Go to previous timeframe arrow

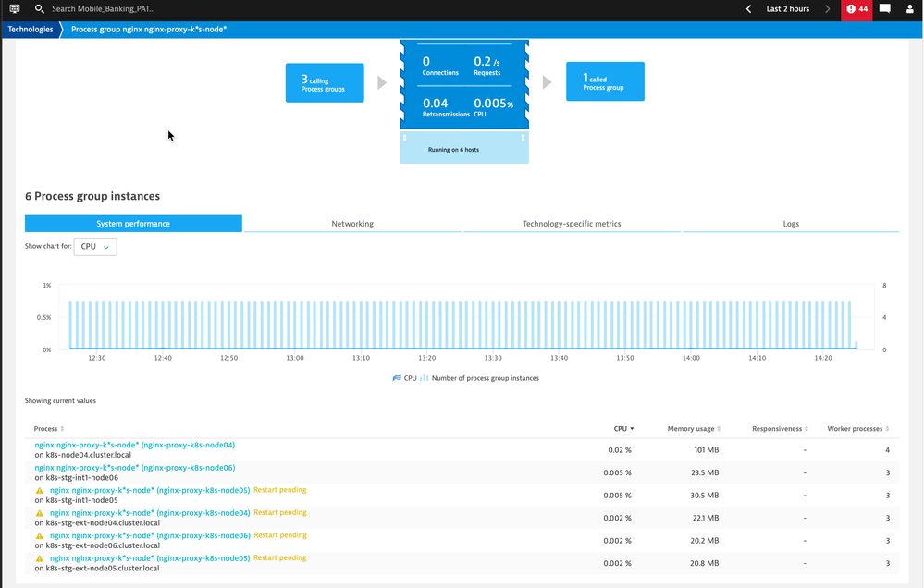(x=748, y=9)
